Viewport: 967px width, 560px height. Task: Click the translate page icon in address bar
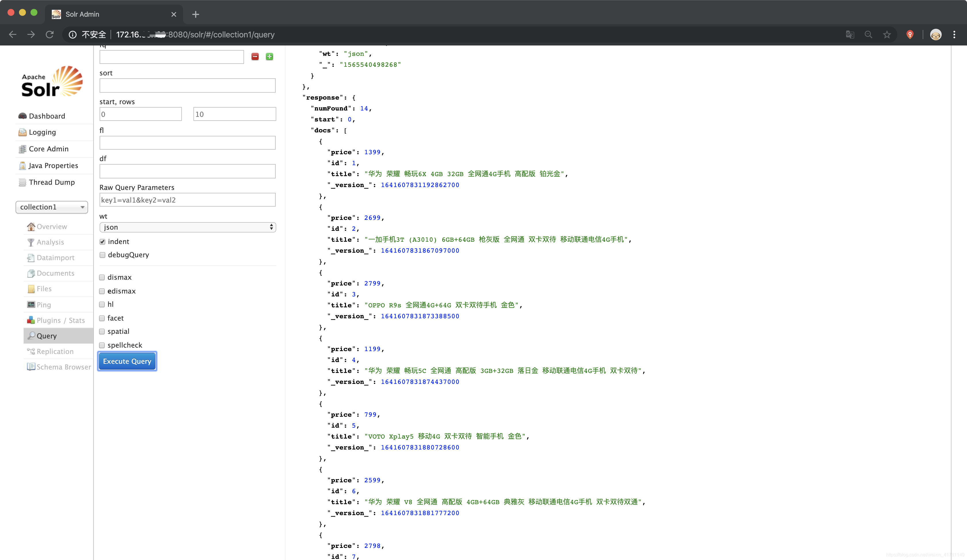850,35
